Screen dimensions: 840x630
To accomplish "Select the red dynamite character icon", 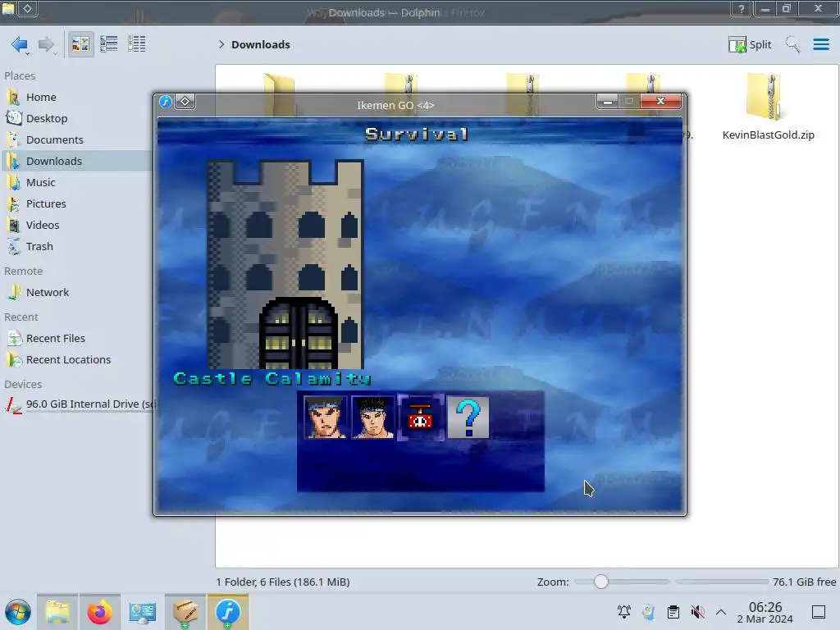I will click(421, 418).
